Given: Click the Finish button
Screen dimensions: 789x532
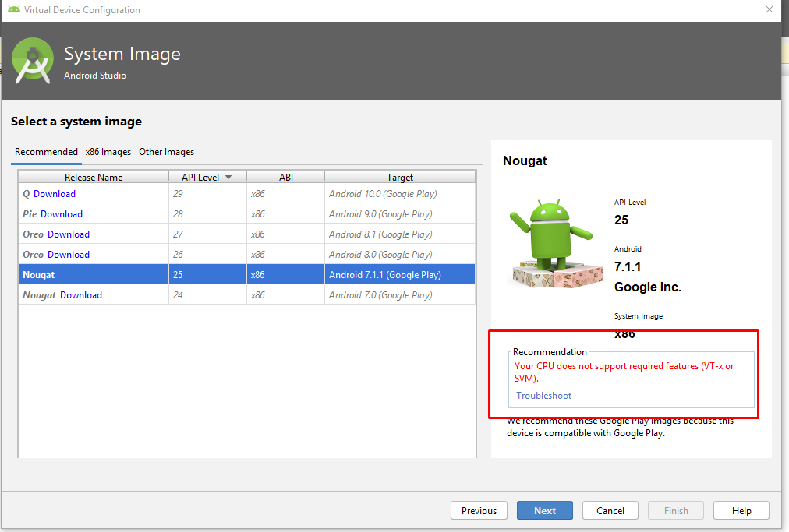Looking at the screenshot, I should pyautogui.click(x=676, y=510).
